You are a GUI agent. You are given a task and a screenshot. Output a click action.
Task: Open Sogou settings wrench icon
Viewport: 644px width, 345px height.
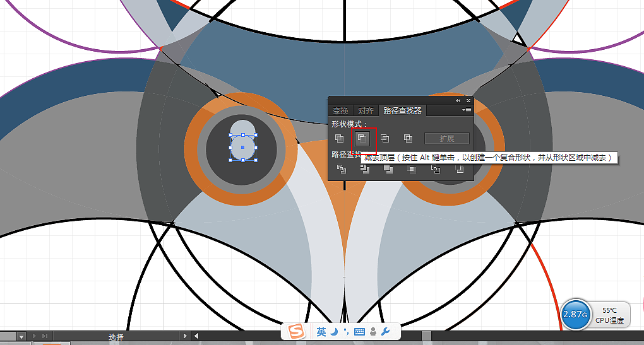pos(385,332)
